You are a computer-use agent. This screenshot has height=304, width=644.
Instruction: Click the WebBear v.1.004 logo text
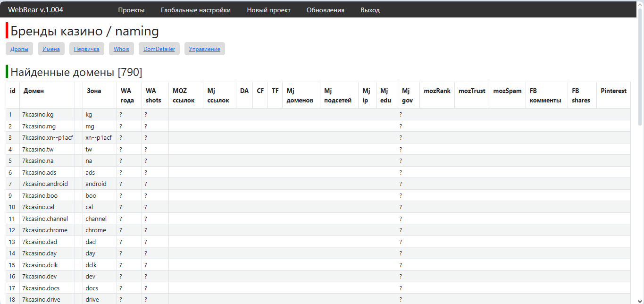tap(35, 10)
